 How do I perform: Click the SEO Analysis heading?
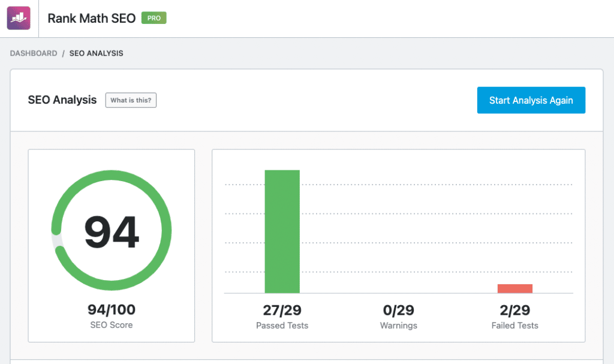click(62, 100)
